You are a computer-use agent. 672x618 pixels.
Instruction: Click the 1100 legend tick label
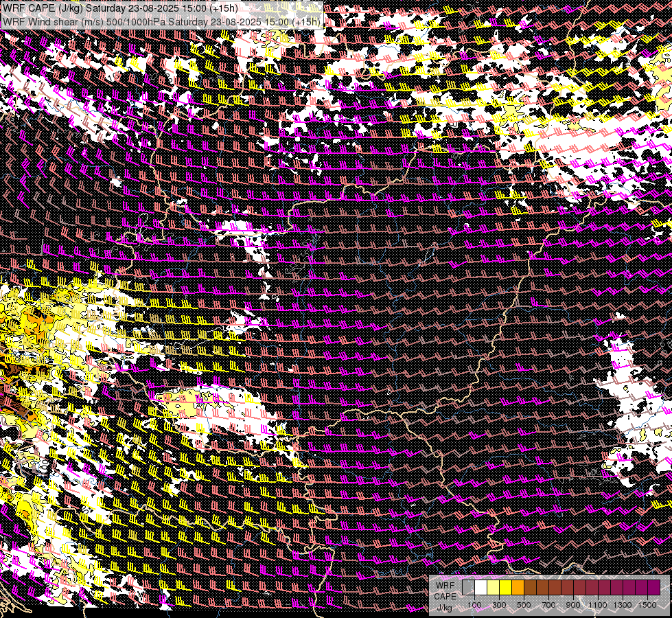pyautogui.click(x=597, y=605)
